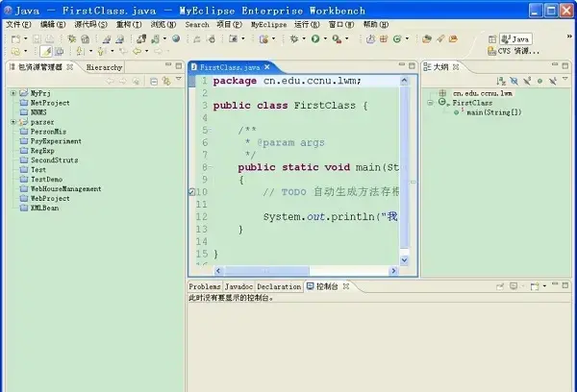Click the task marker on line 10
This screenshot has height=392, width=577.
[191, 192]
